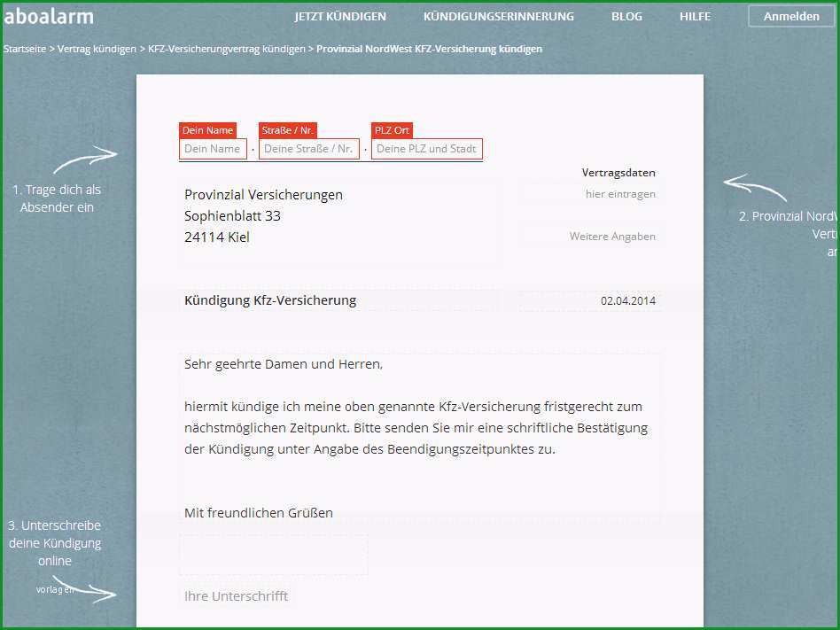
Task: Click the Provinzial Versicherungen recipient address block
Action: pos(339,222)
